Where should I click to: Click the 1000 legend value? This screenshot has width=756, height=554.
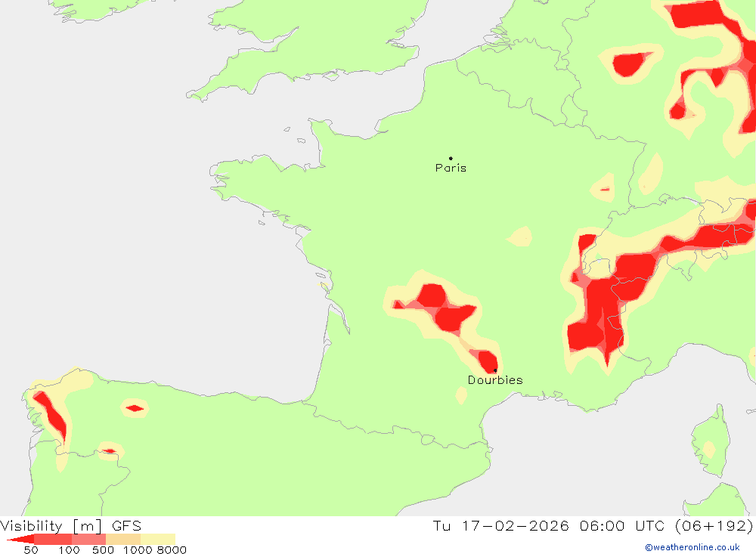tap(138, 550)
